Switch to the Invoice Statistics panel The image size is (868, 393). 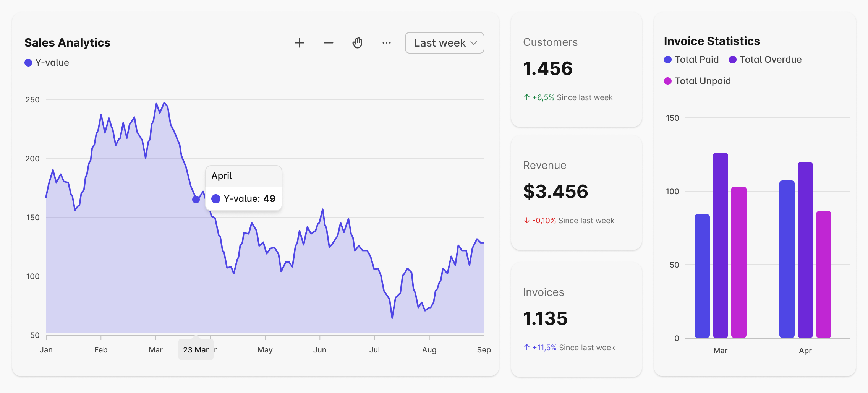[x=712, y=41]
